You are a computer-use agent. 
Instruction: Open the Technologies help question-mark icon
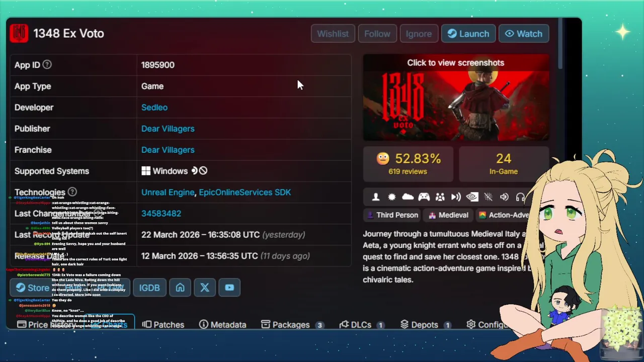click(x=72, y=192)
